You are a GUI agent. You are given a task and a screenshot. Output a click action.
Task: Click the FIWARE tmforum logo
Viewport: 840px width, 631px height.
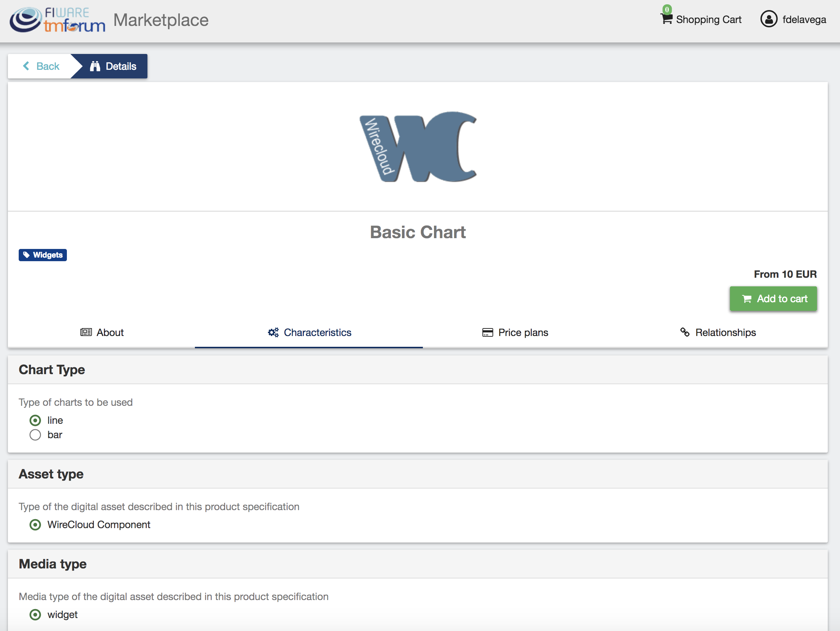(57, 20)
